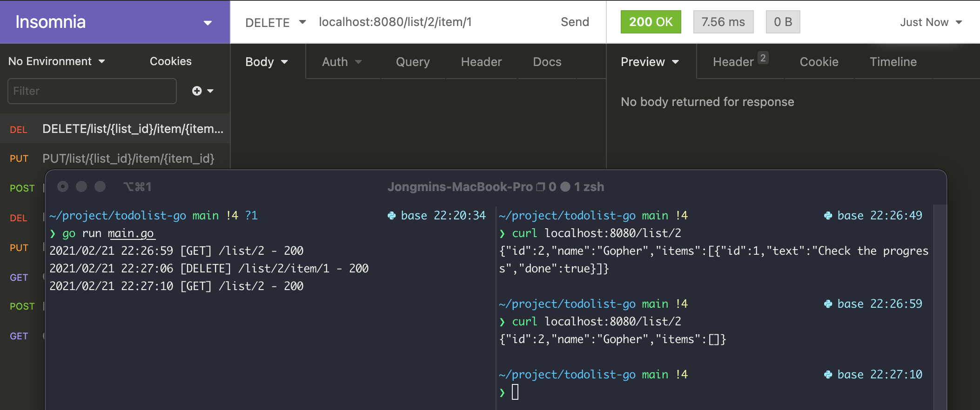Screen dimensions: 980x410
Task: Select the PUT/list/{list_id}/item/{item_id} request
Action: (115, 159)
